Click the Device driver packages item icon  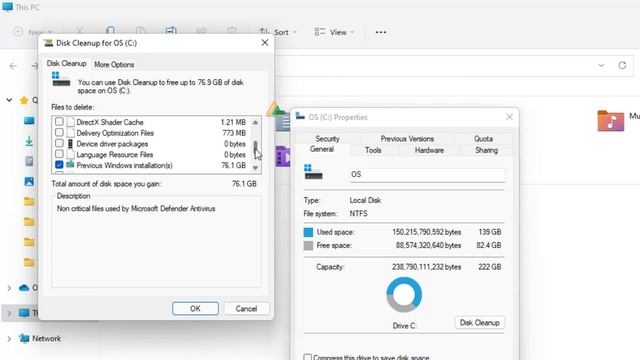pyautogui.click(x=70, y=144)
